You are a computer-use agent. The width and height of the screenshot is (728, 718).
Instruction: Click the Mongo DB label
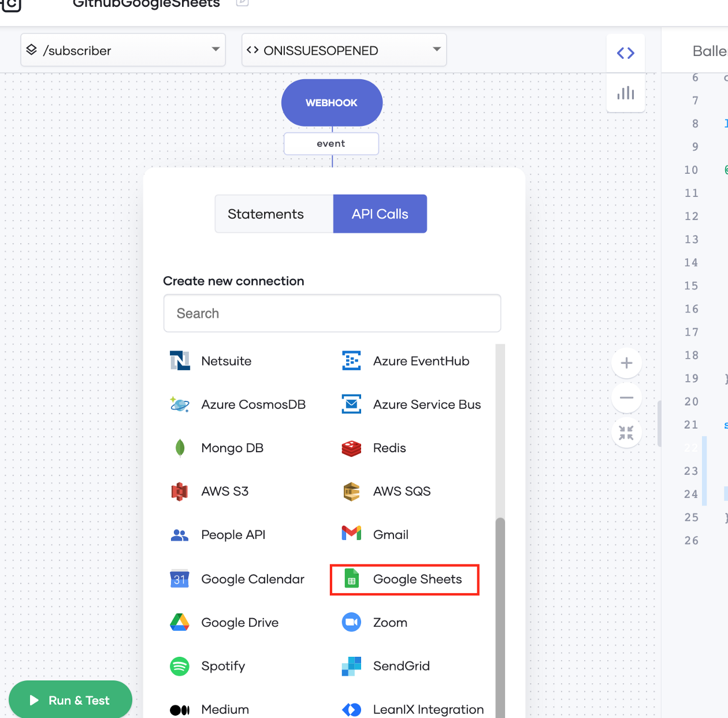coord(232,448)
